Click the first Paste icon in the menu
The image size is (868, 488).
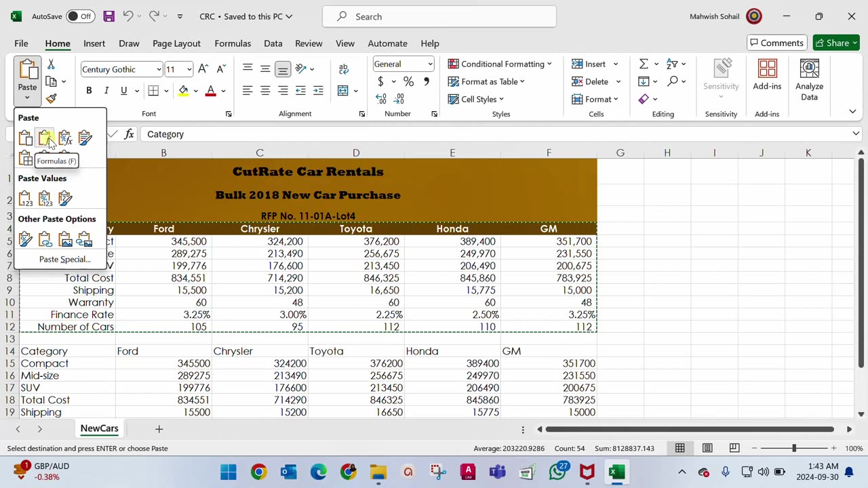[x=26, y=138]
